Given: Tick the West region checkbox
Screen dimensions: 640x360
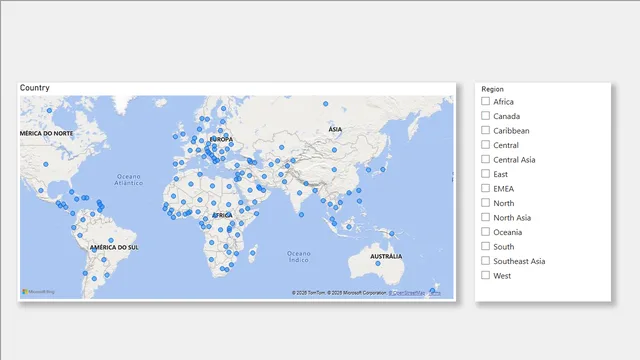Looking at the screenshot, I should tap(485, 275).
